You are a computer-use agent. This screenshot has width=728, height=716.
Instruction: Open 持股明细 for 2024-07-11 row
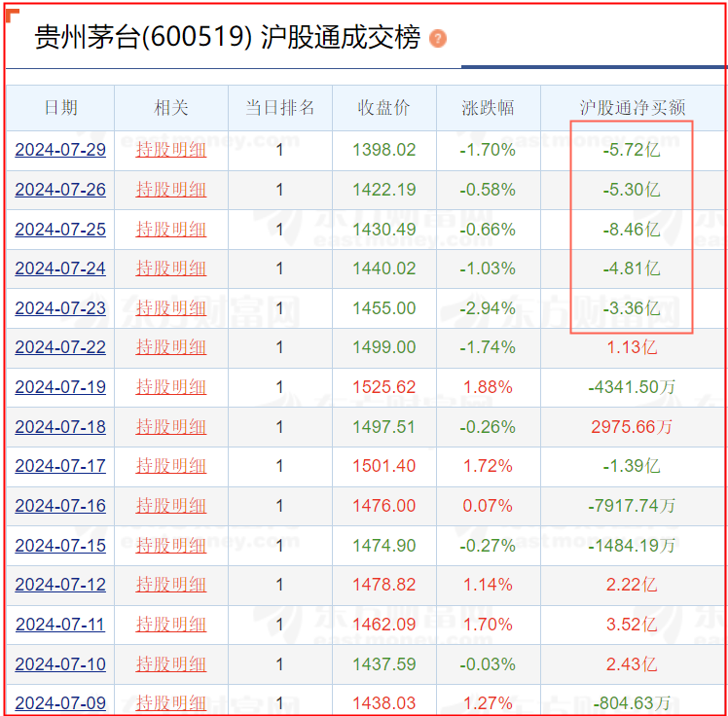171,625
